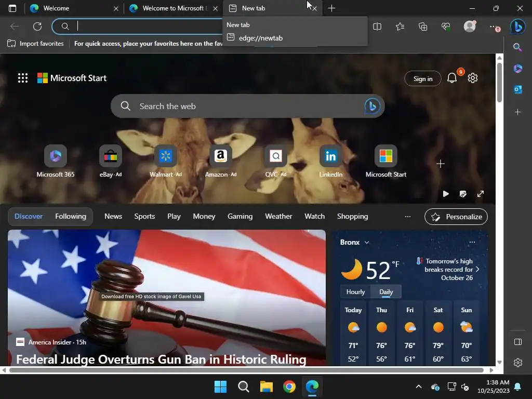Open the Microsoft Start app launcher grid

coord(23,78)
